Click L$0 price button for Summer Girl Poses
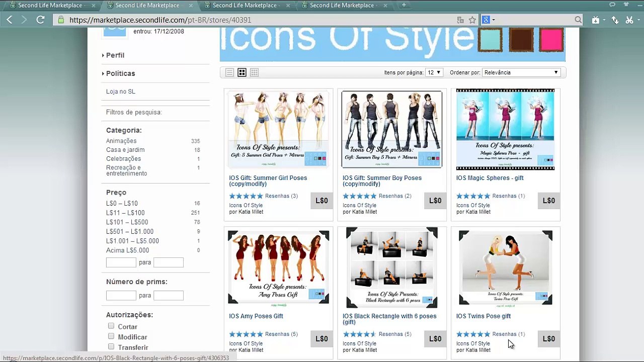The image size is (644, 362). pyautogui.click(x=321, y=201)
